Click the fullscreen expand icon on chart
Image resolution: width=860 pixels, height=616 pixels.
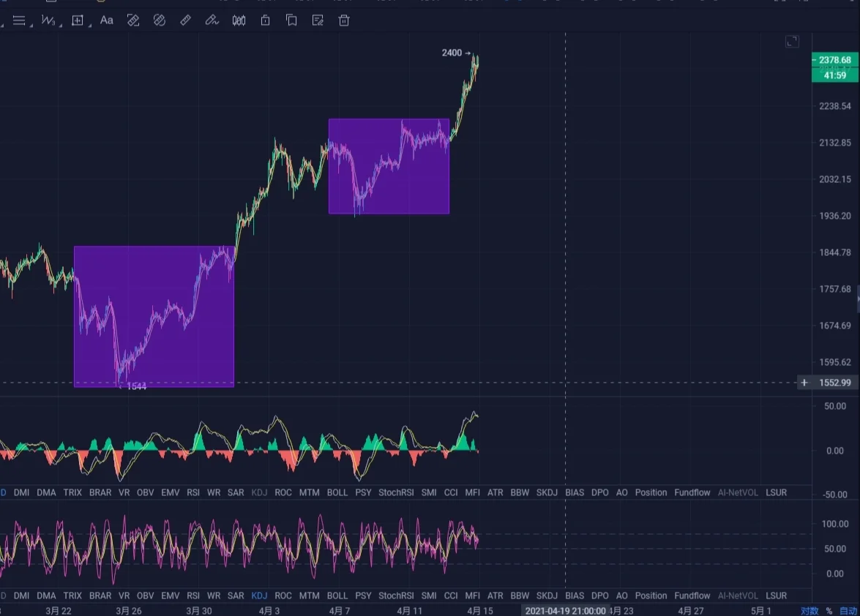click(792, 42)
